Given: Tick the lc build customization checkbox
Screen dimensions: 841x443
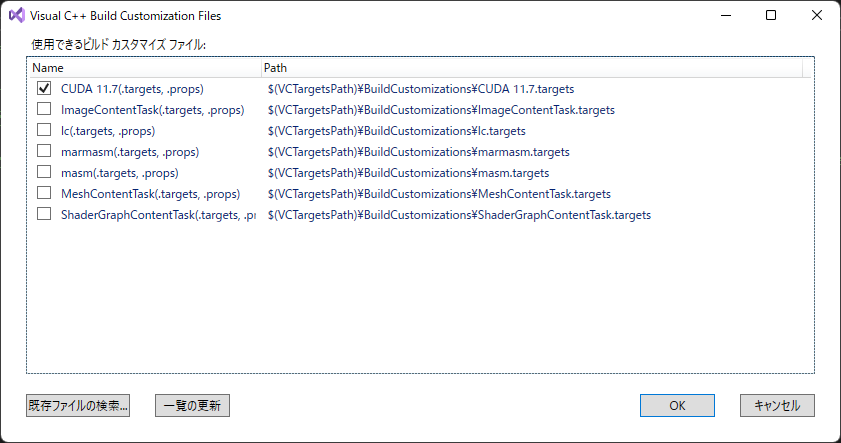Looking at the screenshot, I should coord(44,130).
